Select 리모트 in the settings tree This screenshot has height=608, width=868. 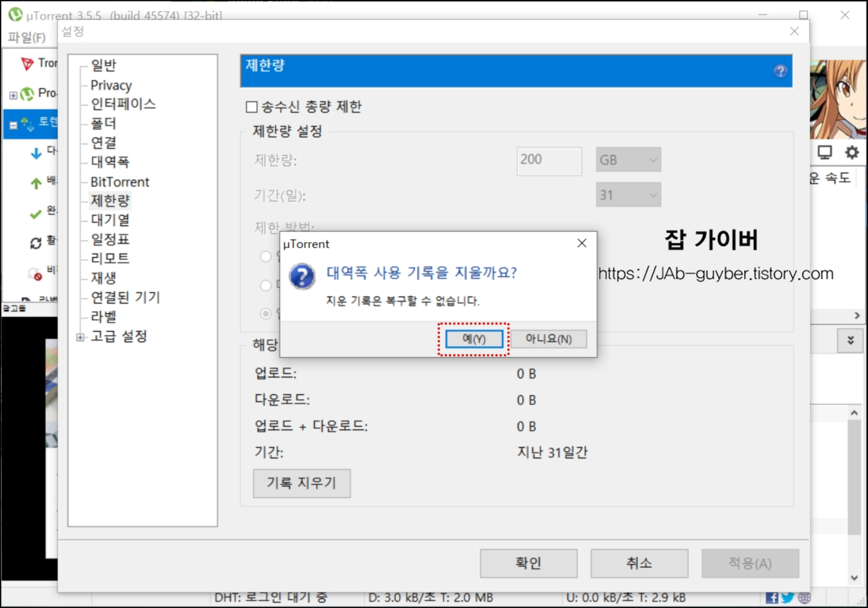click(x=110, y=259)
